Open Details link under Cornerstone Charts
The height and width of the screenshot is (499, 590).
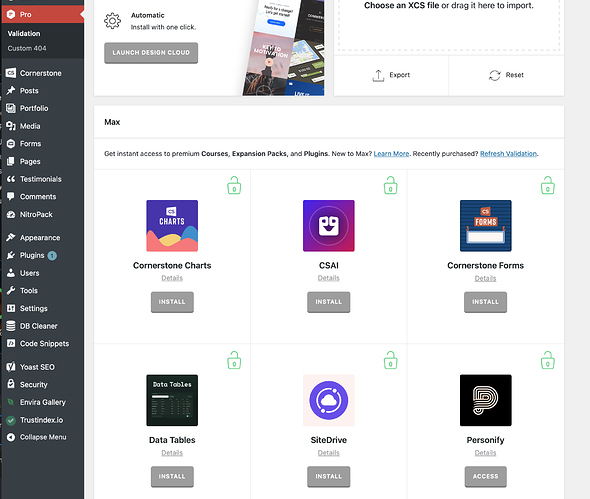coord(172,278)
